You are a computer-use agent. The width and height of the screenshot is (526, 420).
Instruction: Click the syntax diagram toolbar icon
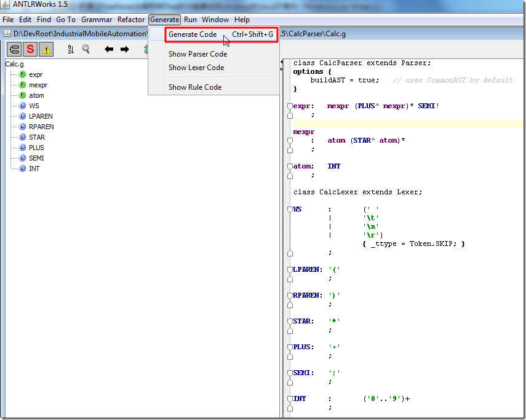click(14, 49)
